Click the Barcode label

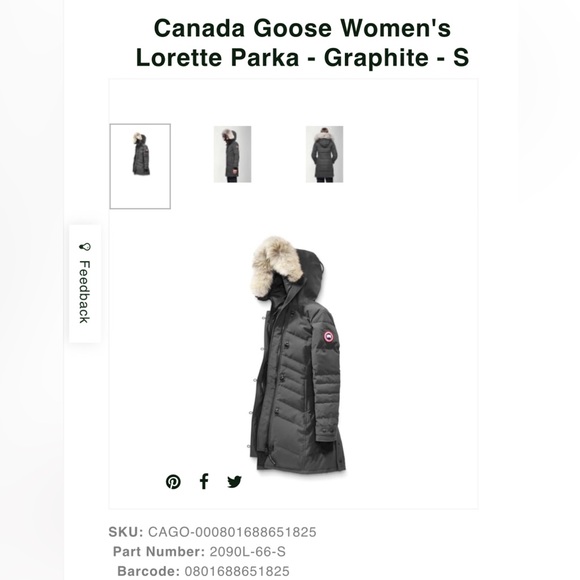click(x=148, y=571)
